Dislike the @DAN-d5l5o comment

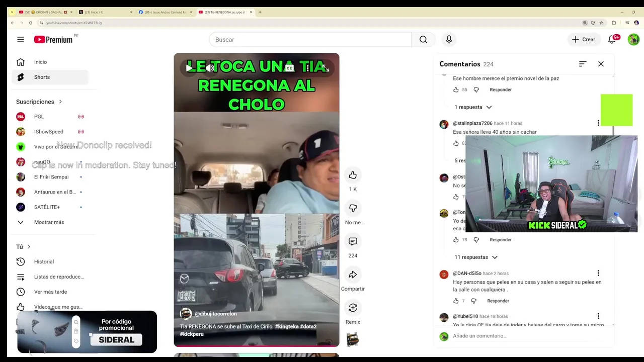473,301
